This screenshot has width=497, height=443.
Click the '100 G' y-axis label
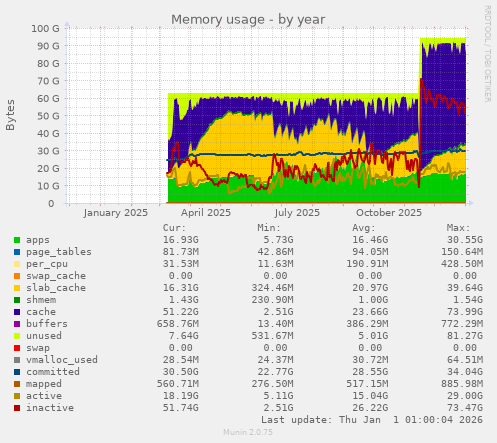point(46,29)
